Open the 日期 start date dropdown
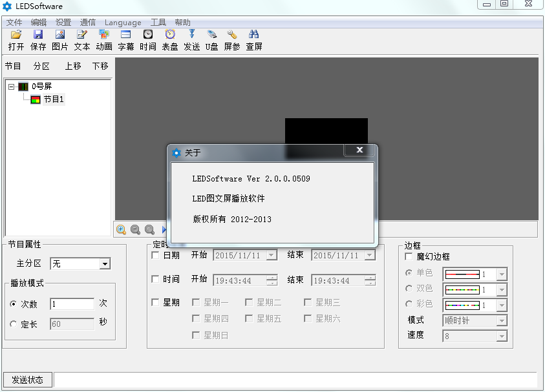 point(271,256)
